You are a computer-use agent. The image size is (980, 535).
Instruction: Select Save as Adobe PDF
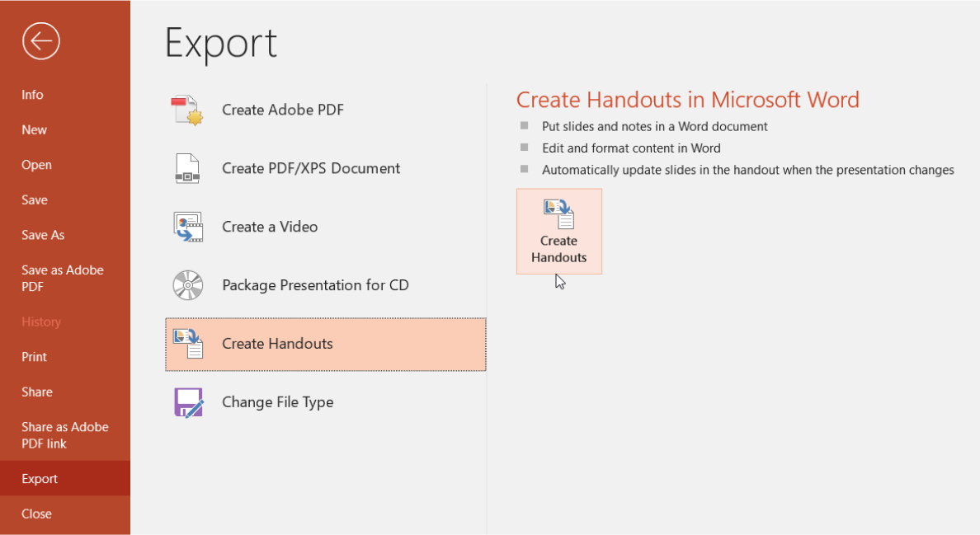click(x=65, y=279)
